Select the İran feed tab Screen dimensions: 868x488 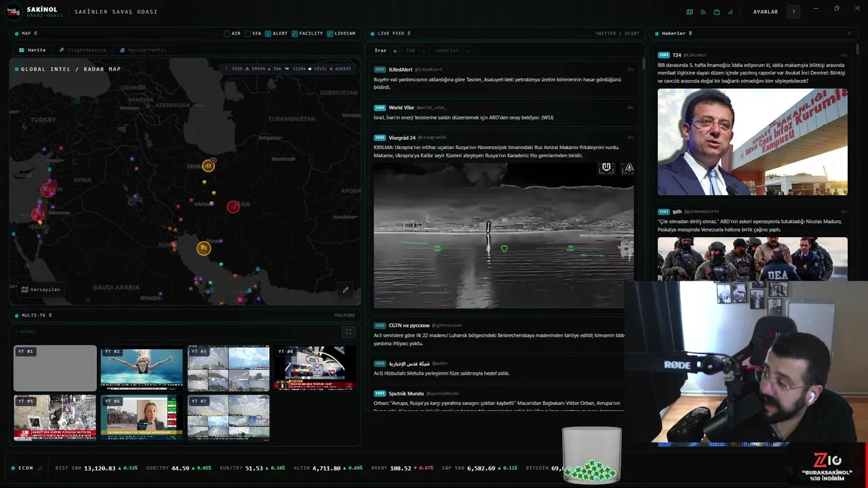(x=380, y=51)
